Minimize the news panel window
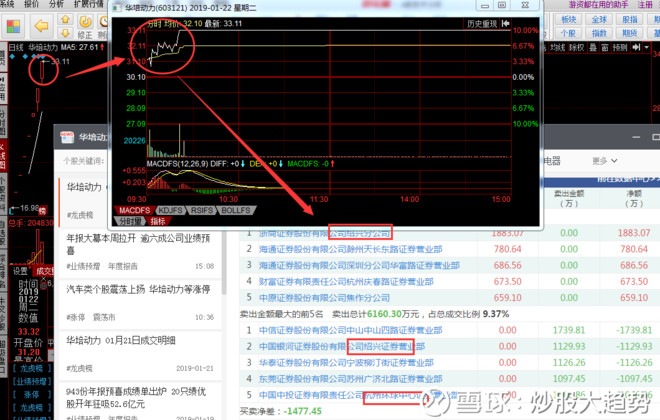The height and width of the screenshot is (420, 660). coord(636,137)
